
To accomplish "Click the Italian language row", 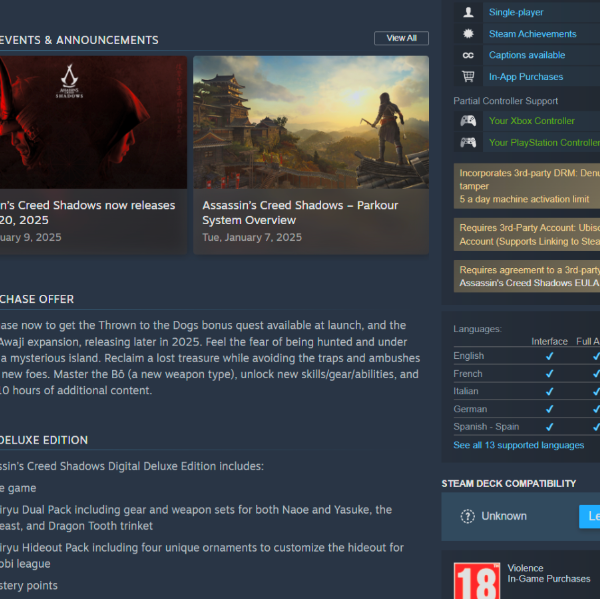I will (x=527, y=391).
